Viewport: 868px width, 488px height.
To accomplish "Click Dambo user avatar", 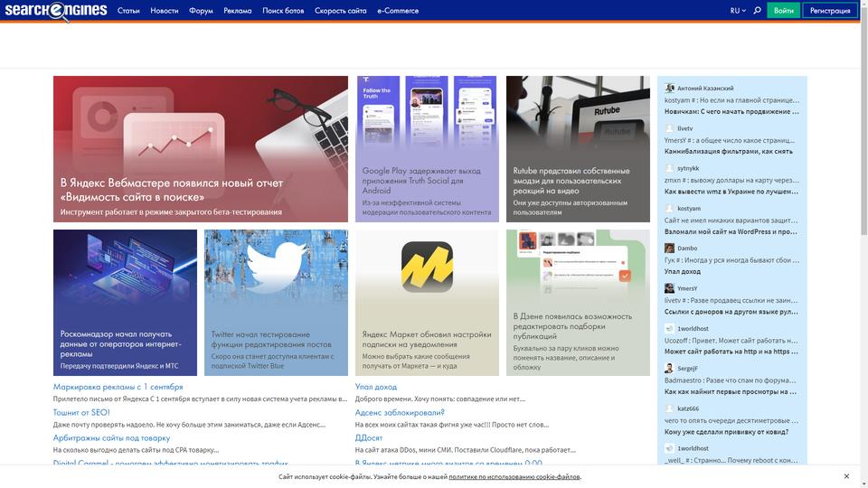I will (669, 249).
